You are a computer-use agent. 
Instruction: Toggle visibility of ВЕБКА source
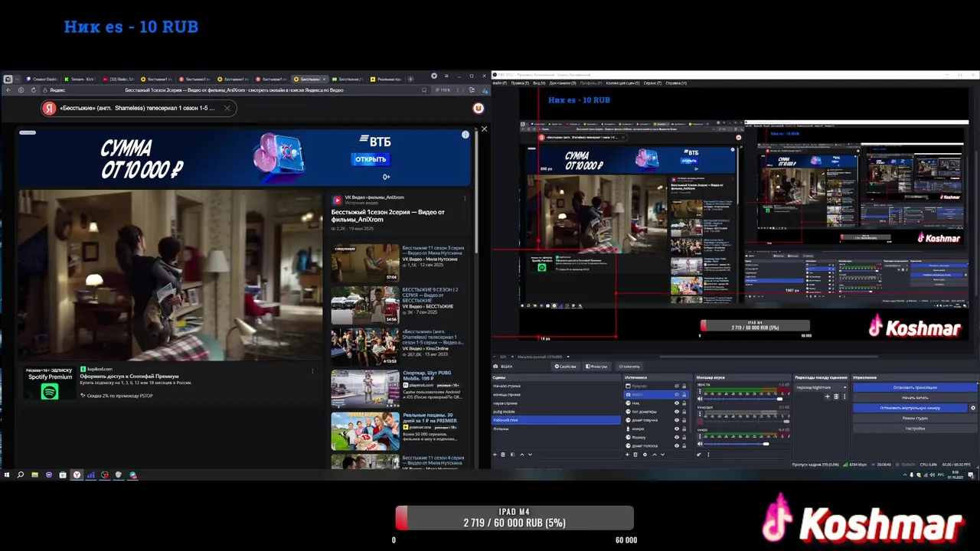coord(677,394)
